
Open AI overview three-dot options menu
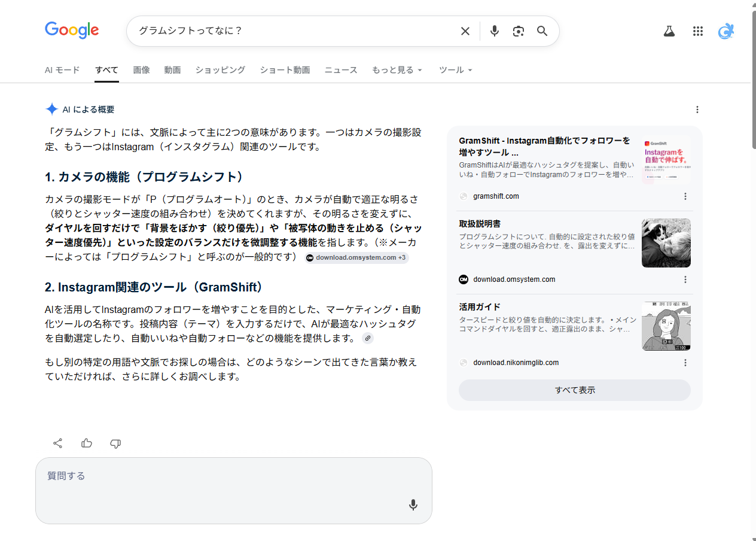click(697, 110)
